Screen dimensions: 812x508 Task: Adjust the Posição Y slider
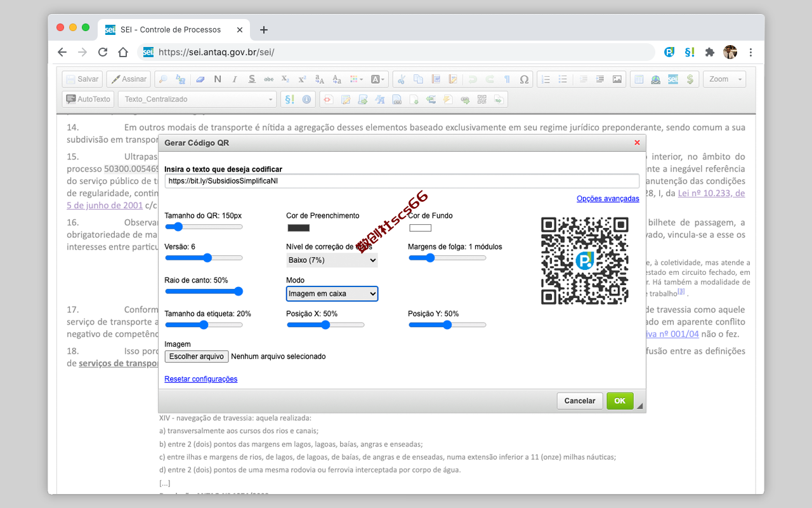(x=447, y=325)
